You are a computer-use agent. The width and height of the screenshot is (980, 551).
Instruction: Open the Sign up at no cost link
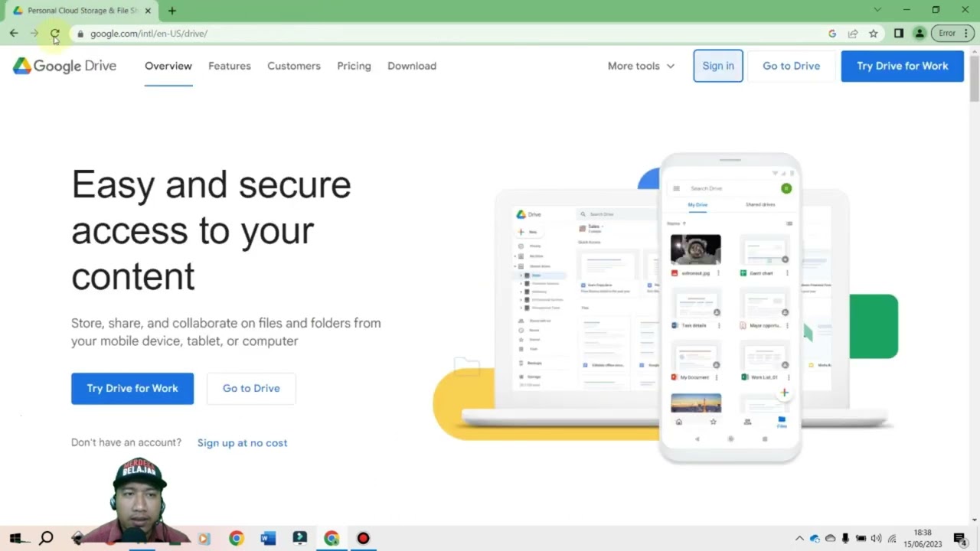(242, 443)
